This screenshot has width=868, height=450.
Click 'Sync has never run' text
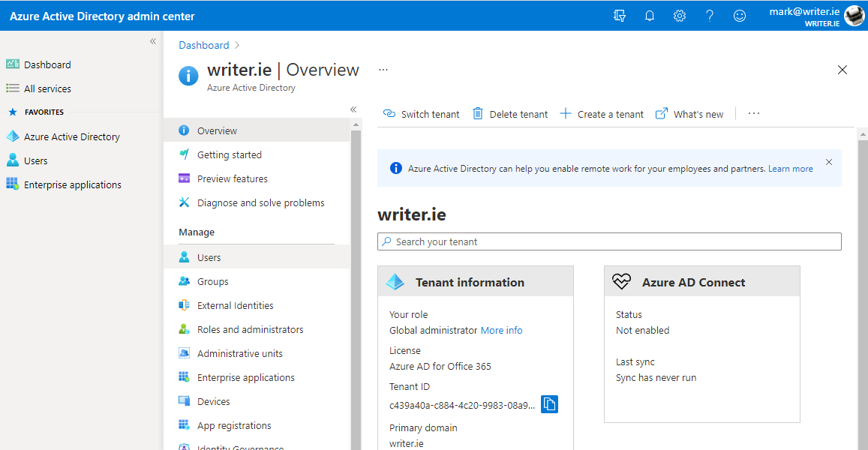[656, 378]
